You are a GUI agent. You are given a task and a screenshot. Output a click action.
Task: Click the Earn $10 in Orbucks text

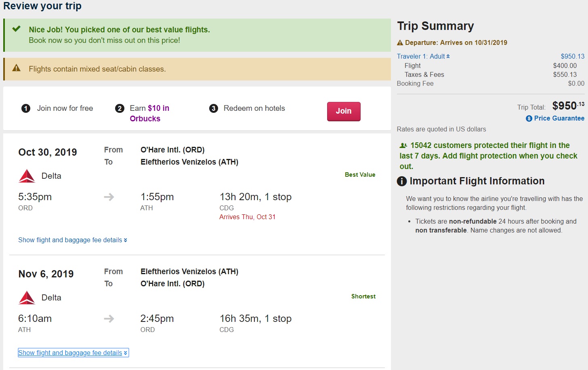[149, 113]
